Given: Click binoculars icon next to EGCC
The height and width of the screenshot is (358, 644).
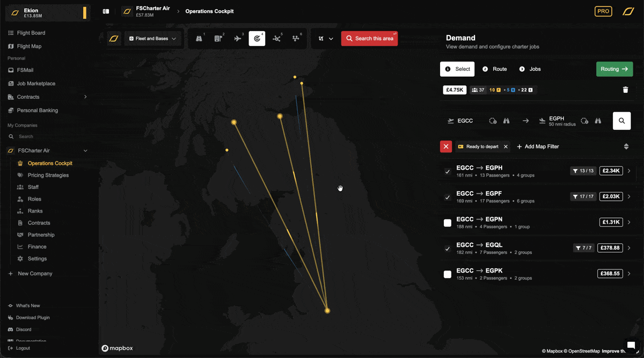Looking at the screenshot, I should click(x=506, y=121).
